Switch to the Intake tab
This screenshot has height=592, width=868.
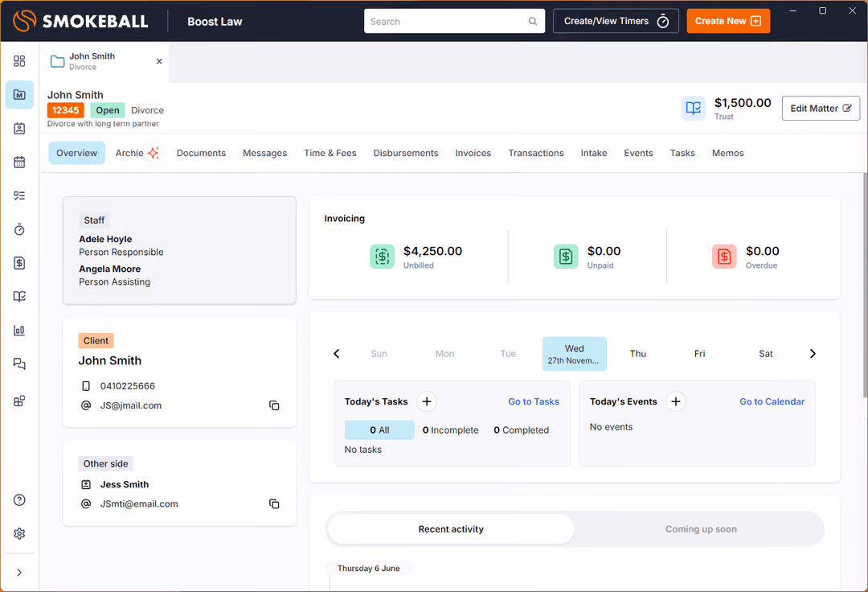coord(593,153)
